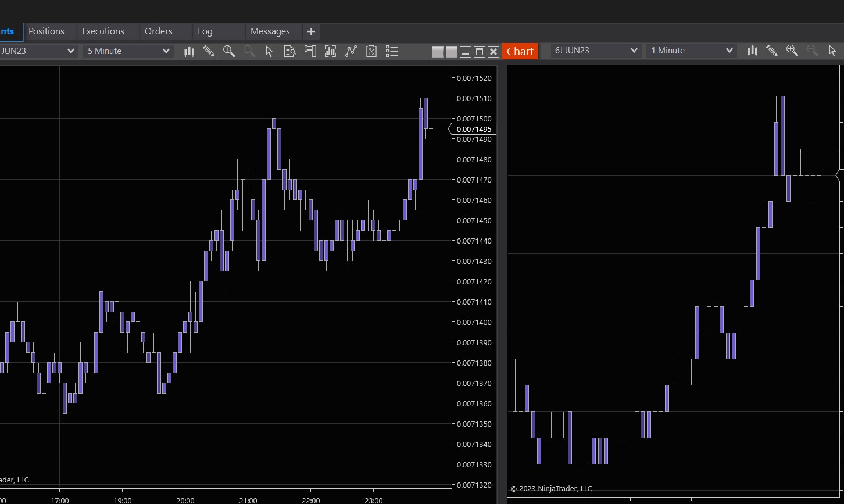Open the data box icon
The width and height of the screenshot is (844, 504).
(289, 51)
